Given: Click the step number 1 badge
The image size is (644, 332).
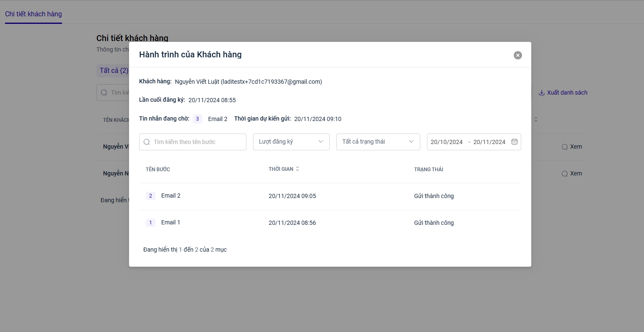Looking at the screenshot, I should click(x=150, y=223).
